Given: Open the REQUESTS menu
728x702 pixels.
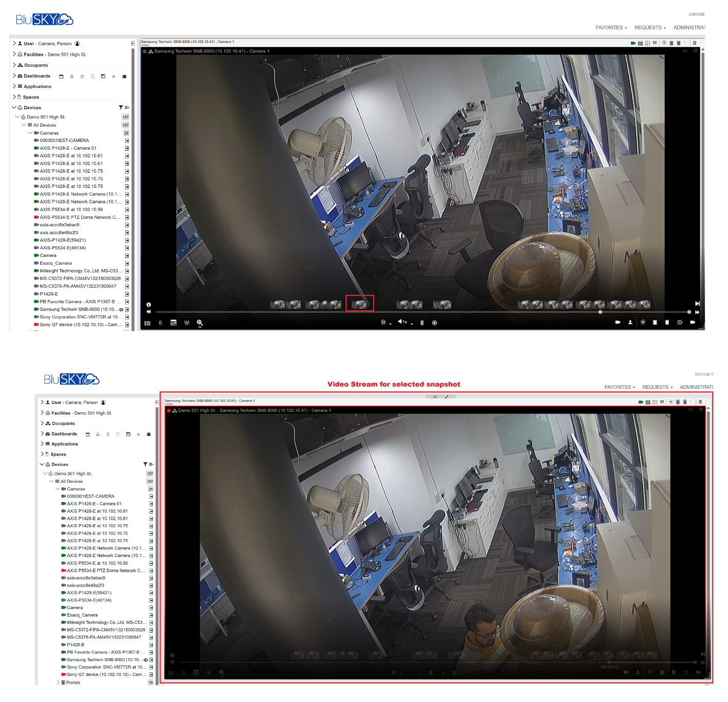Looking at the screenshot, I should 649,28.
